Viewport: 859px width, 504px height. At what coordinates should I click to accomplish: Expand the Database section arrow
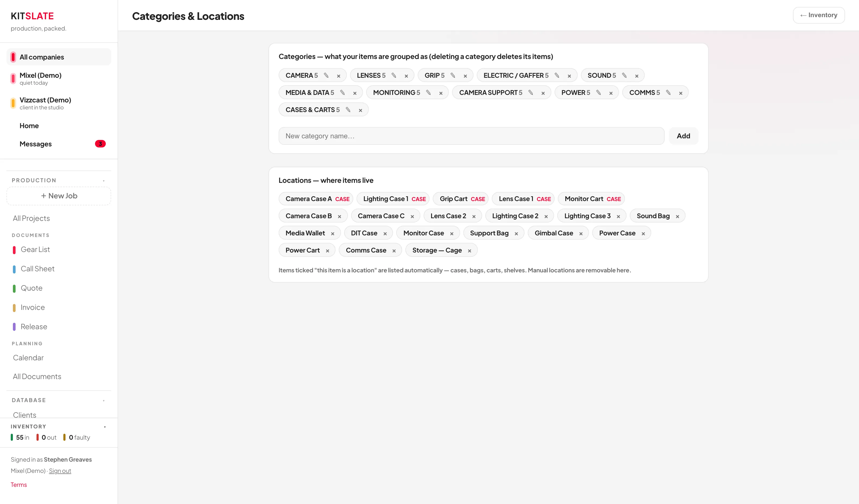coord(104,401)
